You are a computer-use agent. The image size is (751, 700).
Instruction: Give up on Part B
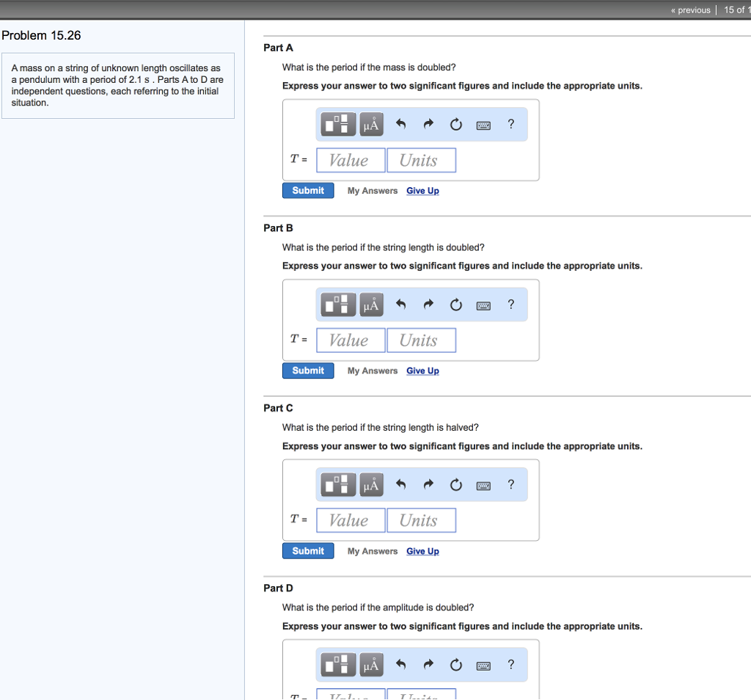tap(422, 371)
